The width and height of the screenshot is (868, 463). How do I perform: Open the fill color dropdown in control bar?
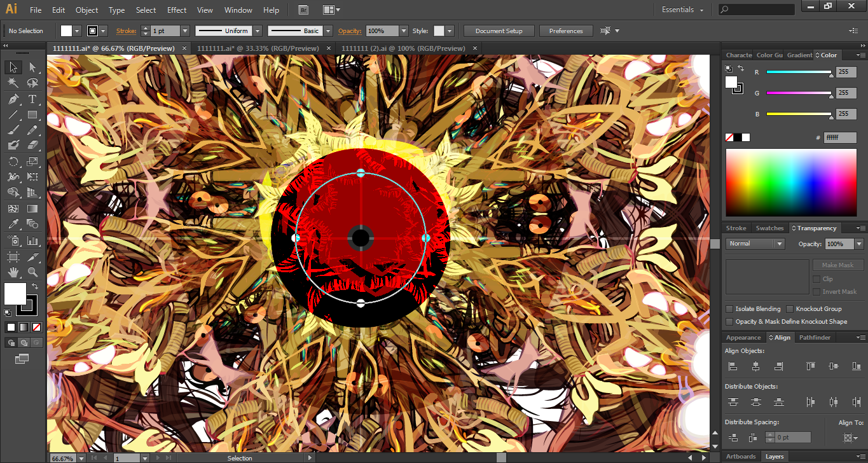click(78, 31)
